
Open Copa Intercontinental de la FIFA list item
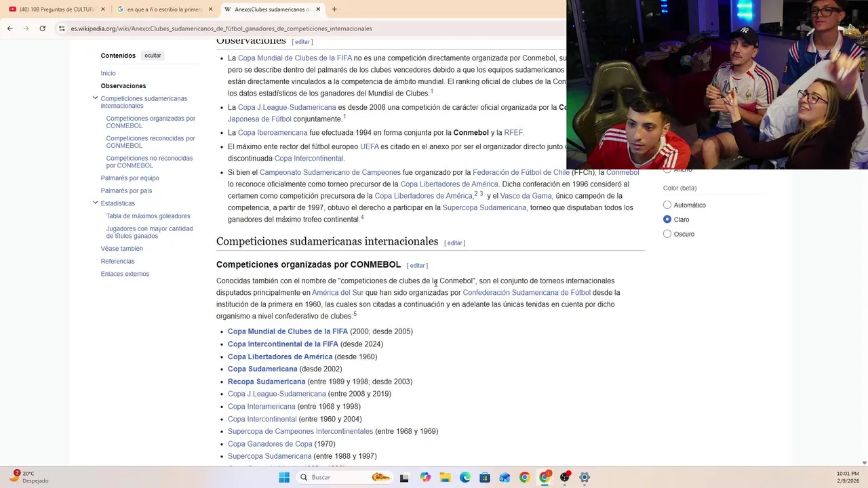coord(283,344)
